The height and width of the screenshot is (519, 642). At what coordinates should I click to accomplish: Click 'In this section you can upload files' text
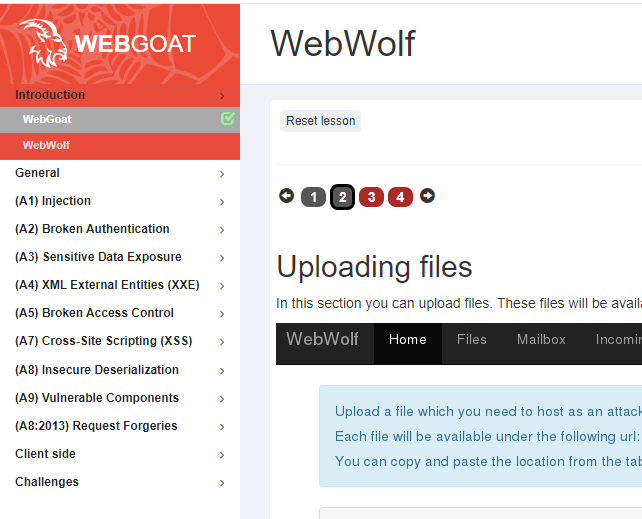[459, 303]
